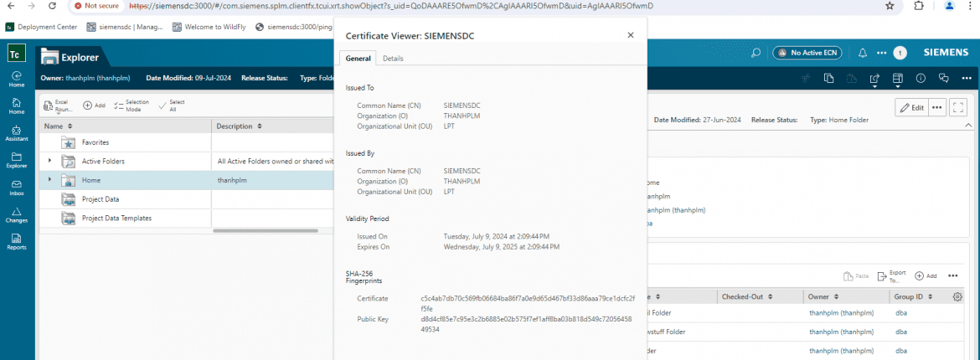Click Export To in the lower table toolbar

coord(891,275)
